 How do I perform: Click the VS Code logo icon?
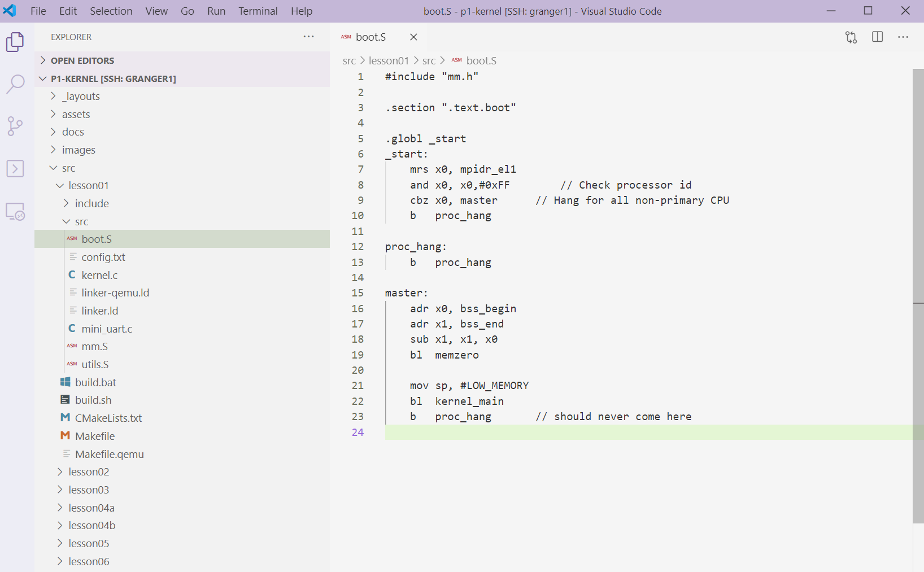click(10, 11)
